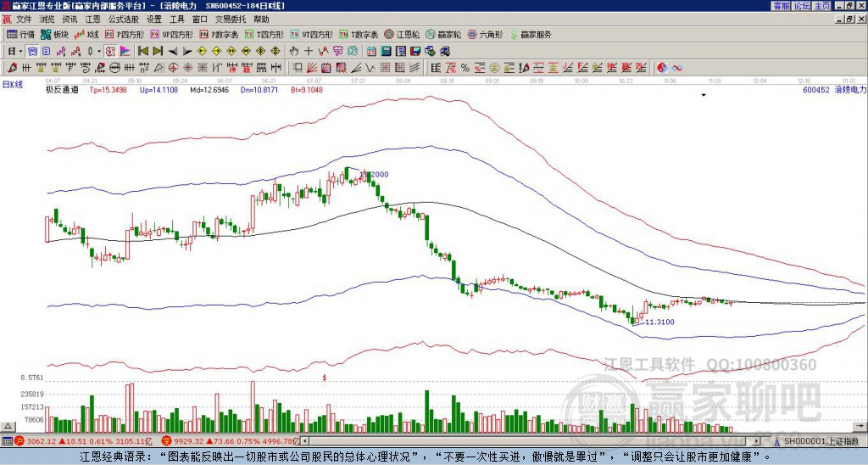This screenshot has width=868, height=465.
Task: Open dropdown arrow beside candlestick icon
Action: [99, 51]
